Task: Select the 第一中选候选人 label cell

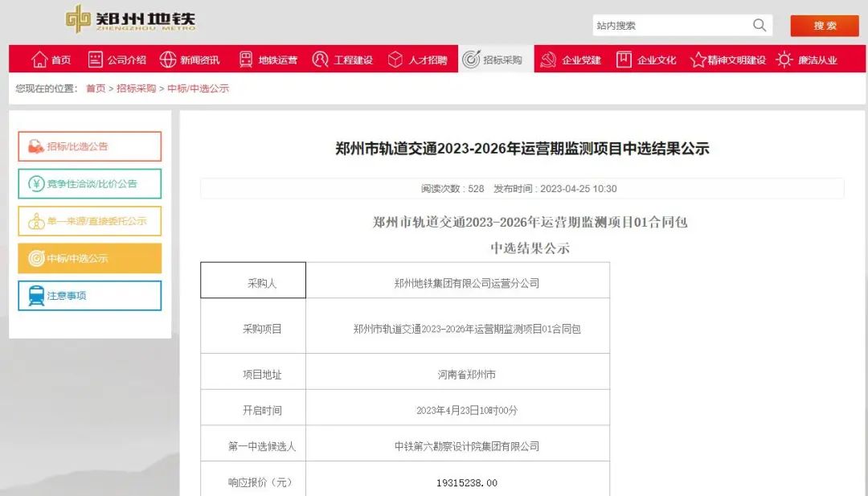Action: click(x=253, y=444)
